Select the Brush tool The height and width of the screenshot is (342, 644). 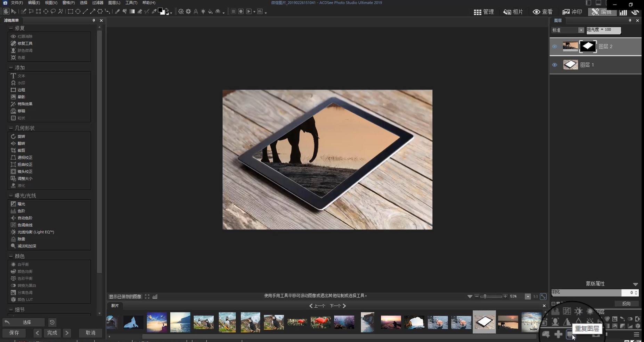[117, 11]
